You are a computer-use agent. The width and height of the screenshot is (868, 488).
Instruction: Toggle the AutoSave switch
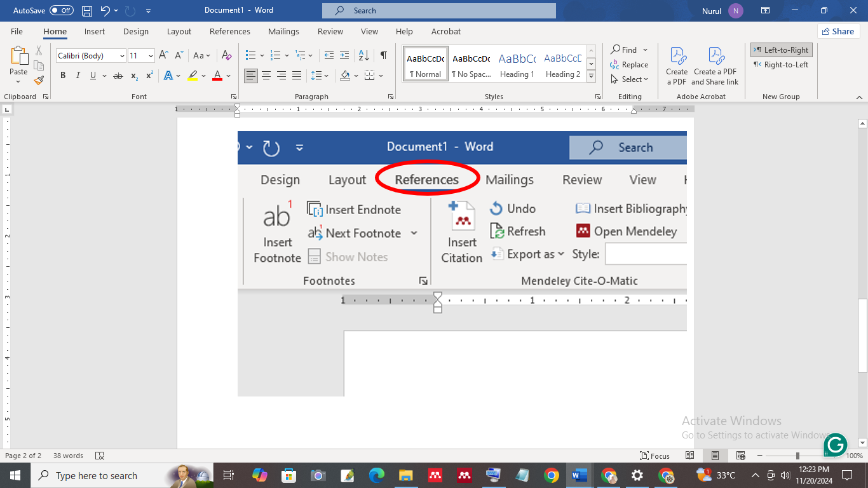(61, 11)
